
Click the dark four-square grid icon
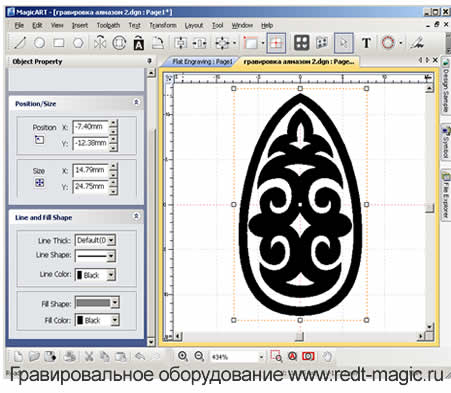pos(301,43)
